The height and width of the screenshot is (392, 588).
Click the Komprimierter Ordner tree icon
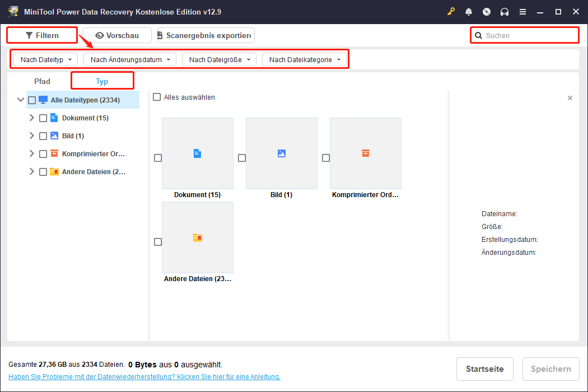[x=54, y=153]
